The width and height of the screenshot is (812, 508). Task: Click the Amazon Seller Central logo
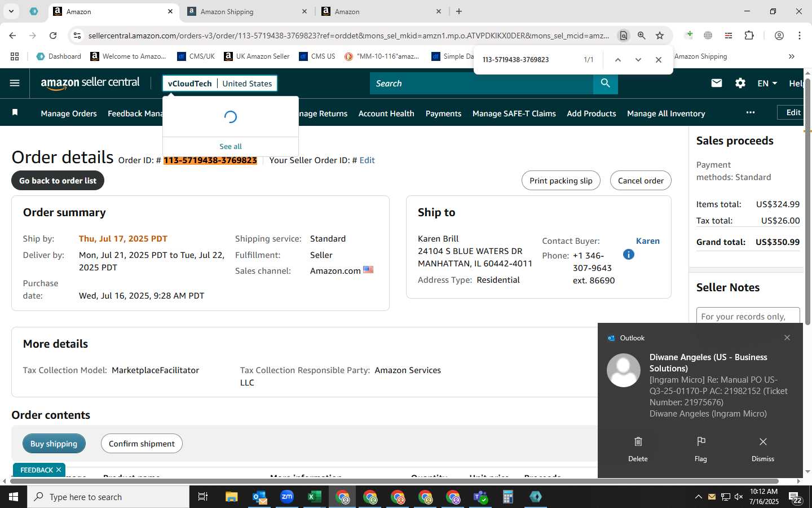point(90,83)
